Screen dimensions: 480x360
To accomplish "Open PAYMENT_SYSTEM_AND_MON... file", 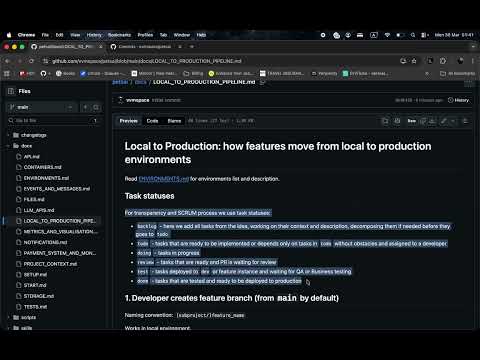I will 60,253.
